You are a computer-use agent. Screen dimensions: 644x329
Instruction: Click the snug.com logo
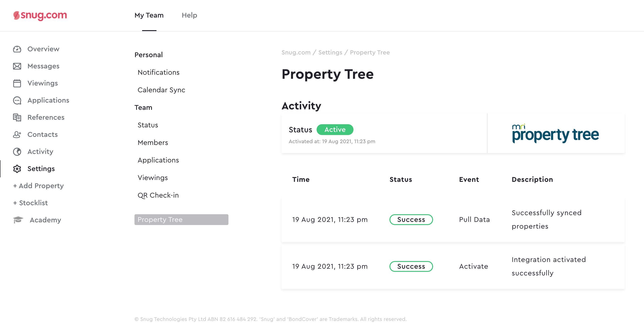click(x=40, y=15)
